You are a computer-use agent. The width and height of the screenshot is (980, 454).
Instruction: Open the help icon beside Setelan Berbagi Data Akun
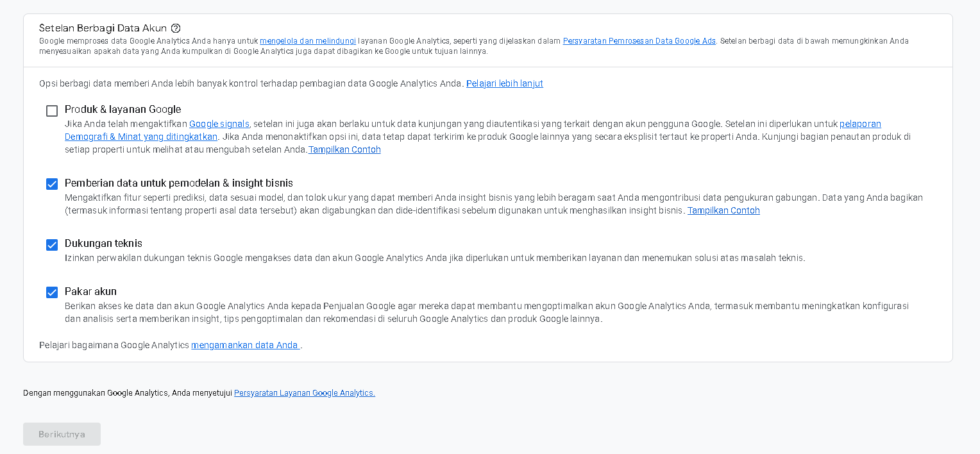click(x=176, y=28)
